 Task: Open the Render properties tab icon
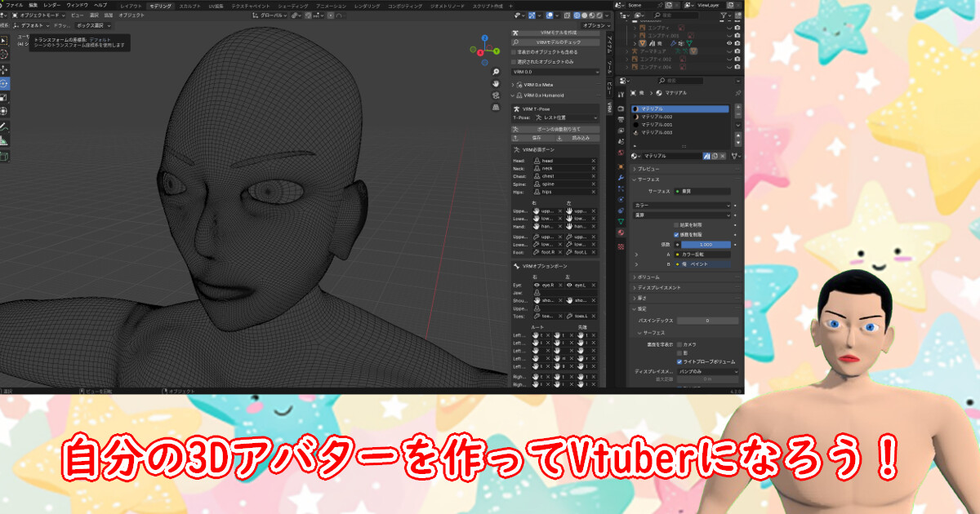pyautogui.click(x=621, y=109)
